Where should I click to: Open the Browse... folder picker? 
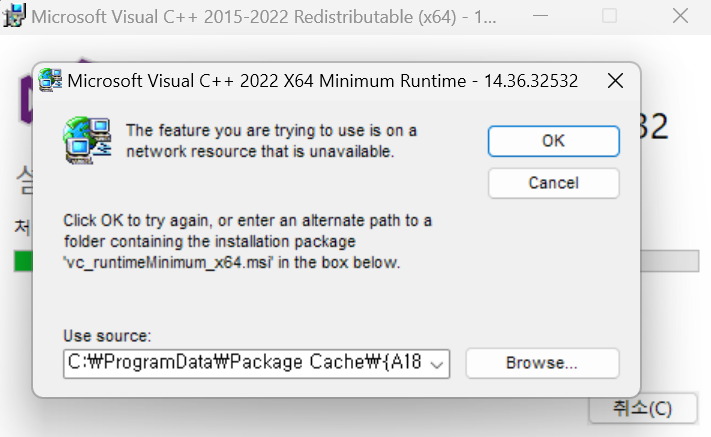542,363
